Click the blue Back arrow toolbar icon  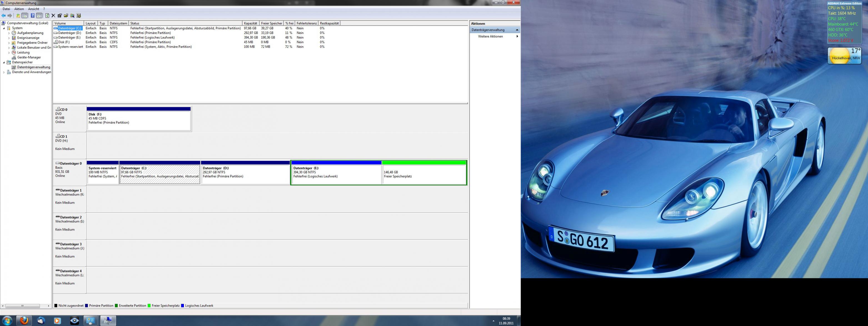(3, 16)
